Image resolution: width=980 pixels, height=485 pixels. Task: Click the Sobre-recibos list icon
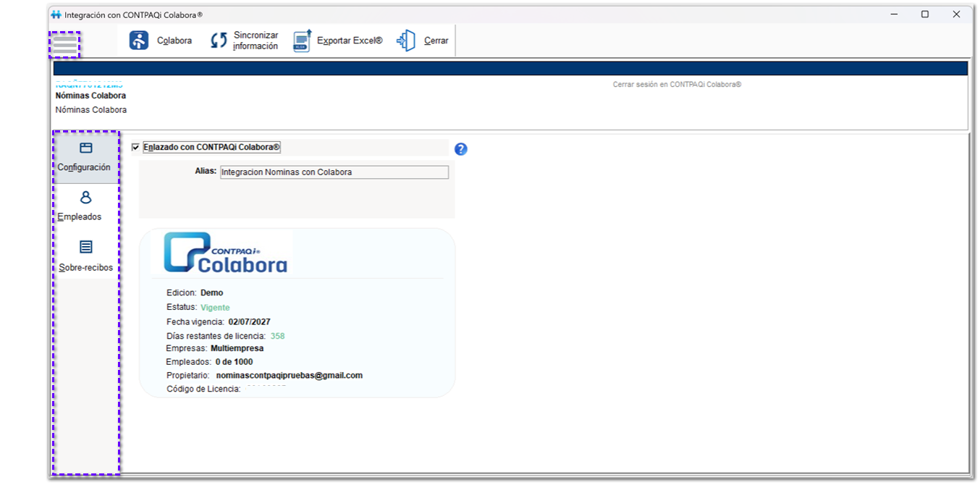pos(85,247)
